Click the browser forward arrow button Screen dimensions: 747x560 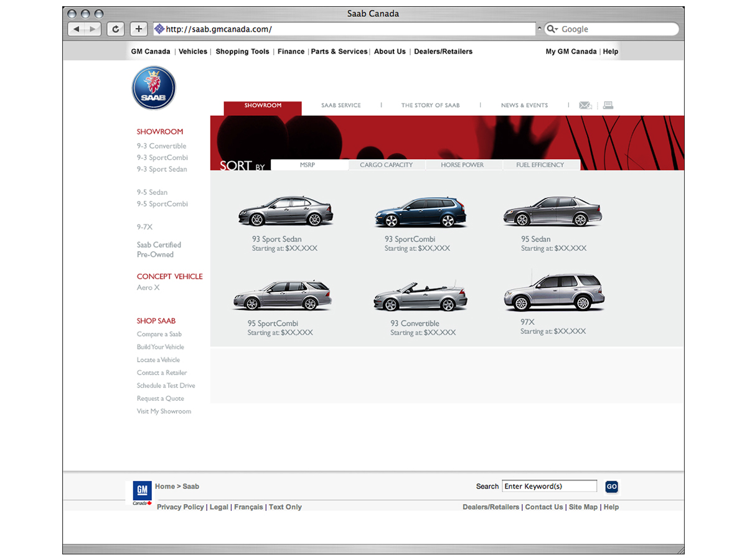(93, 29)
